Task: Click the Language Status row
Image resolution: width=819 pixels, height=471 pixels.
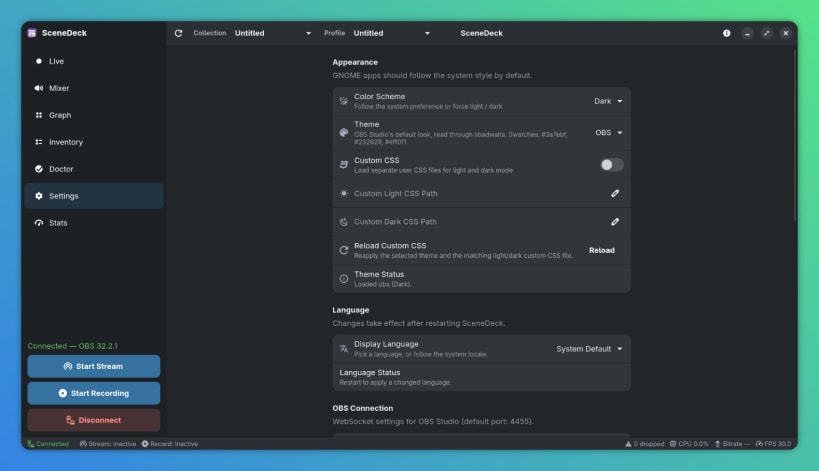Action: pos(482,377)
